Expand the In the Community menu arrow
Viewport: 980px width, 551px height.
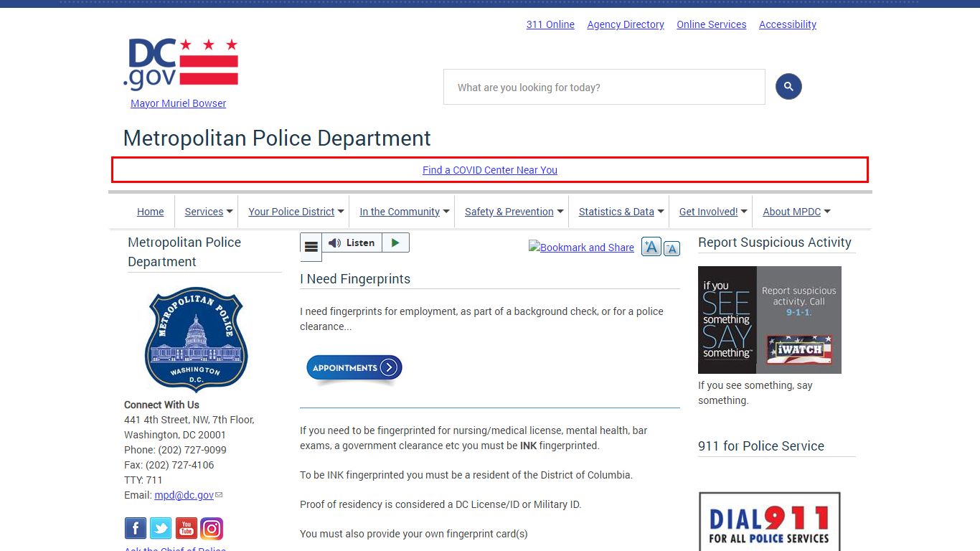click(x=446, y=212)
